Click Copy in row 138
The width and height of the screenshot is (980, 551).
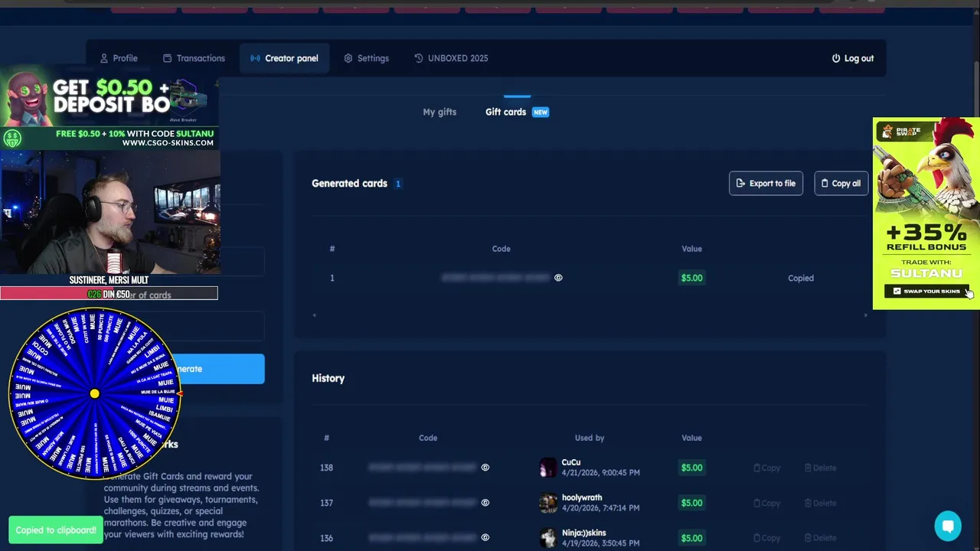(766, 468)
